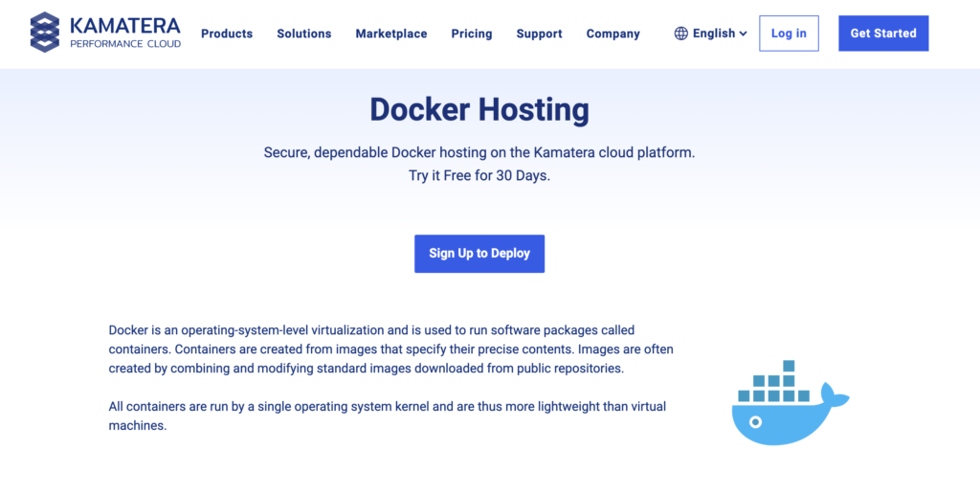
Task: Open the Pricing page
Action: (472, 34)
